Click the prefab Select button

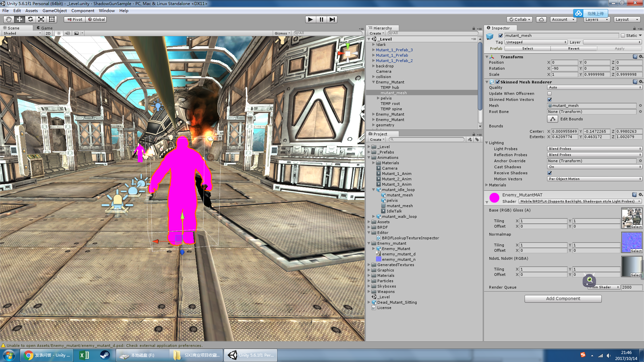[x=528, y=49]
